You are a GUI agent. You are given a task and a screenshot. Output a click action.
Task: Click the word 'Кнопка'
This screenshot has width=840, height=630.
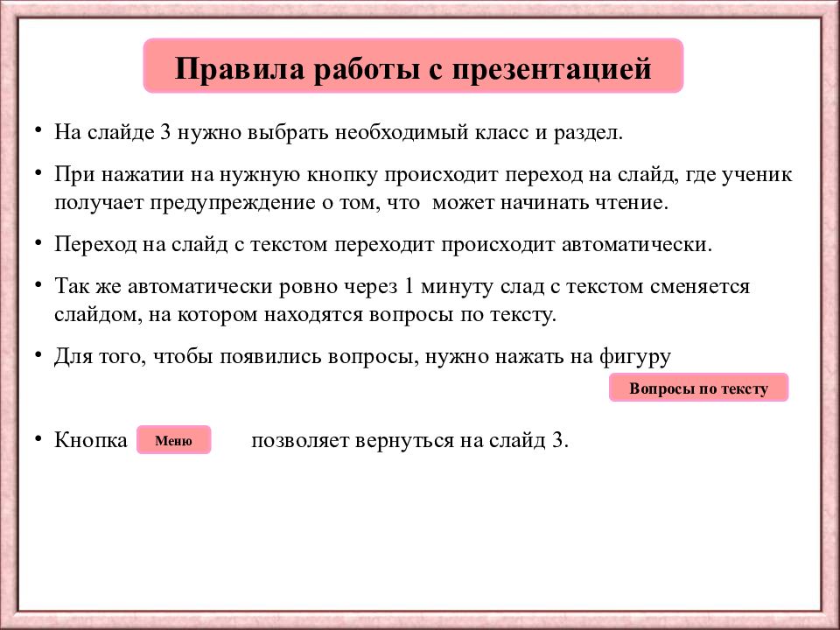click(x=91, y=440)
